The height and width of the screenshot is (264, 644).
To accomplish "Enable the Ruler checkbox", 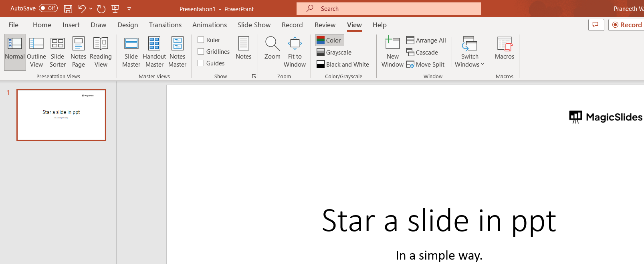I will [x=201, y=40].
